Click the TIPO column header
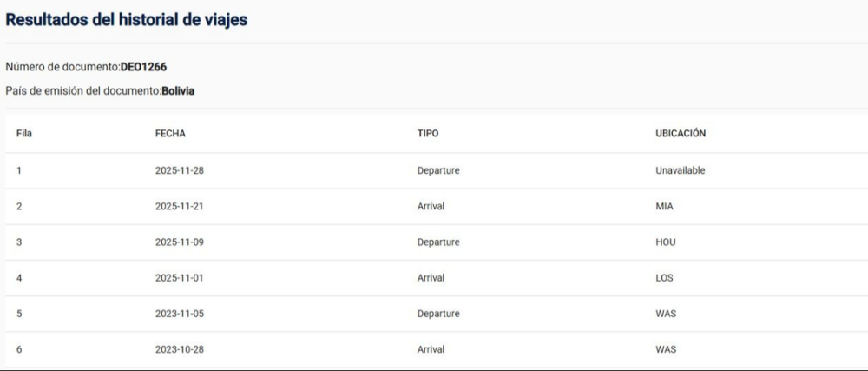 427,134
